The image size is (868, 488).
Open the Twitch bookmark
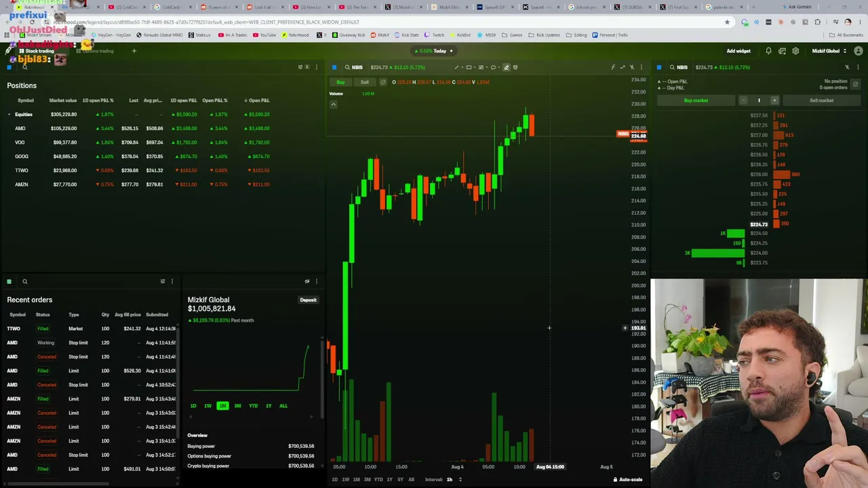pos(435,35)
